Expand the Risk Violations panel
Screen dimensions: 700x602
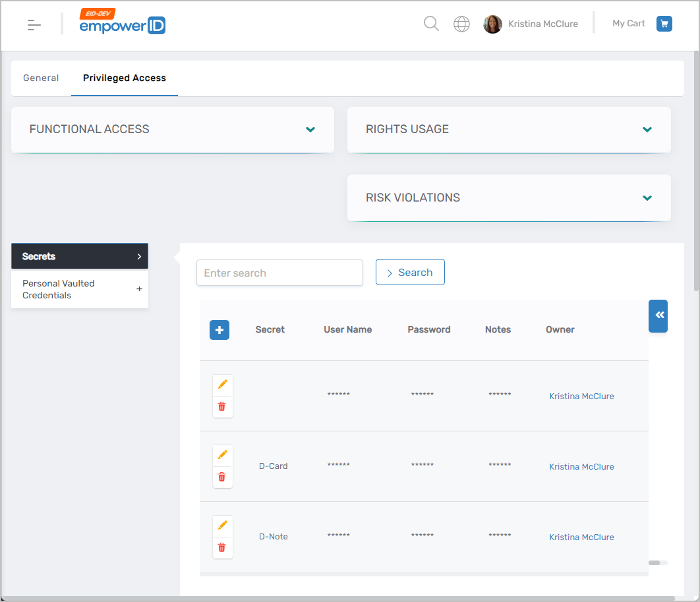pyautogui.click(x=647, y=198)
